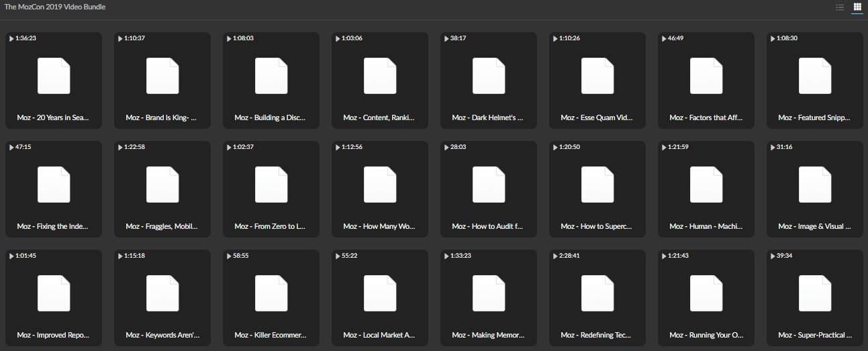This screenshot has width=868, height=351.
Task: Open file icon for Moz - How to Superc...
Action: pos(597,185)
